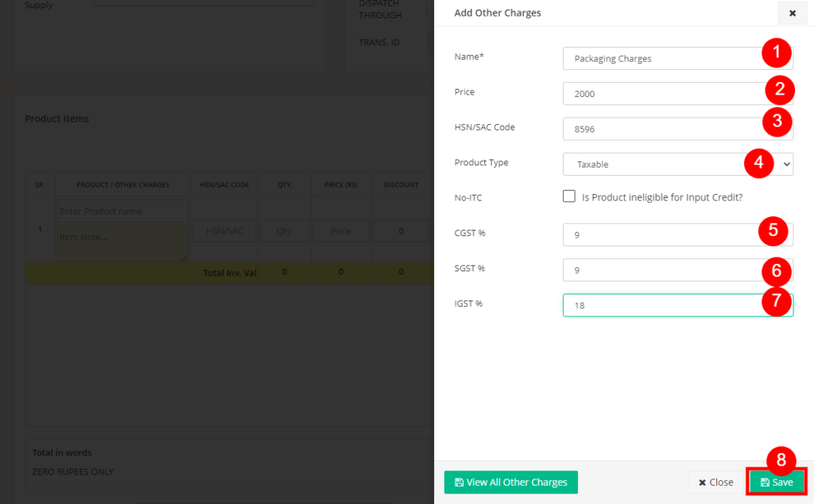
Task: Click the Item Note text area
Action: click(122, 242)
